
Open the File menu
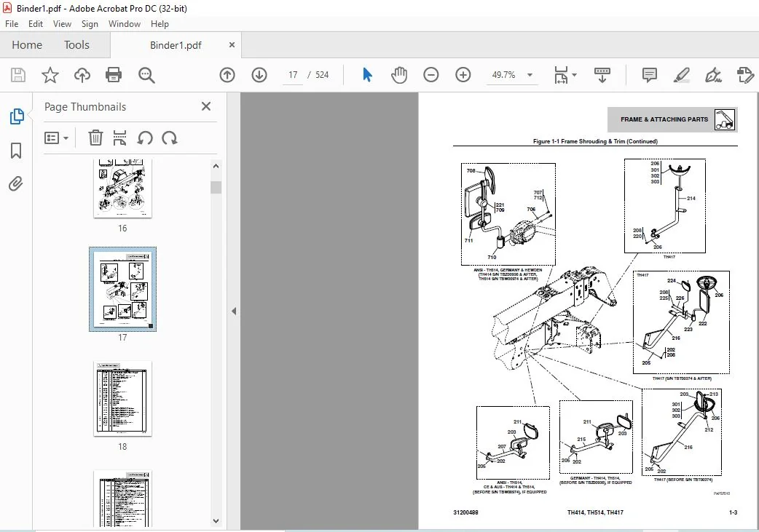coord(12,24)
